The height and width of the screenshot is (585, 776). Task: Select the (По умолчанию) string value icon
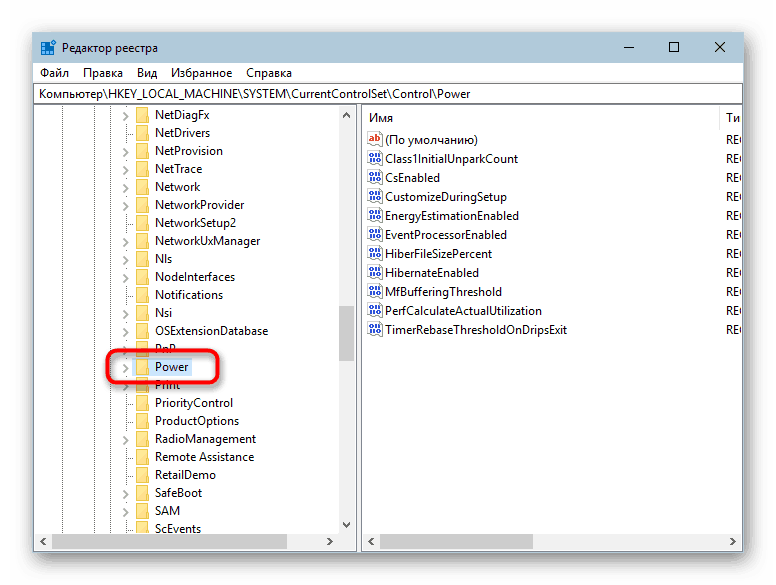pyautogui.click(x=375, y=139)
